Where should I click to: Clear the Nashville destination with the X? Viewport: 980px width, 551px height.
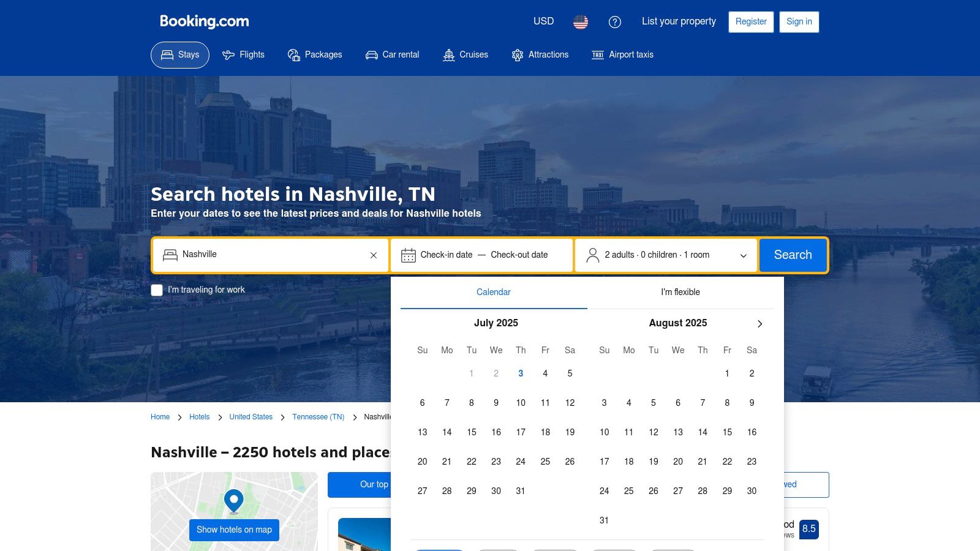(x=374, y=255)
